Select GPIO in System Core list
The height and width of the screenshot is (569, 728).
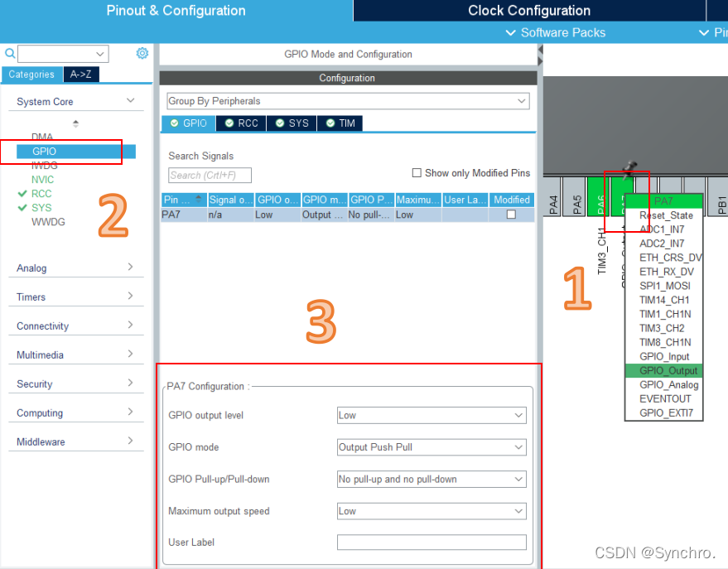click(x=76, y=152)
